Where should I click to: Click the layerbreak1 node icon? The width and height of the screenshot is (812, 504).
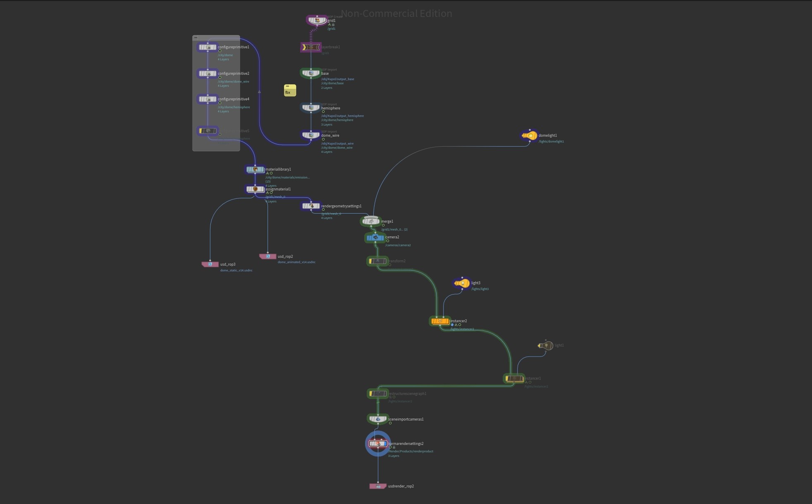tap(311, 48)
